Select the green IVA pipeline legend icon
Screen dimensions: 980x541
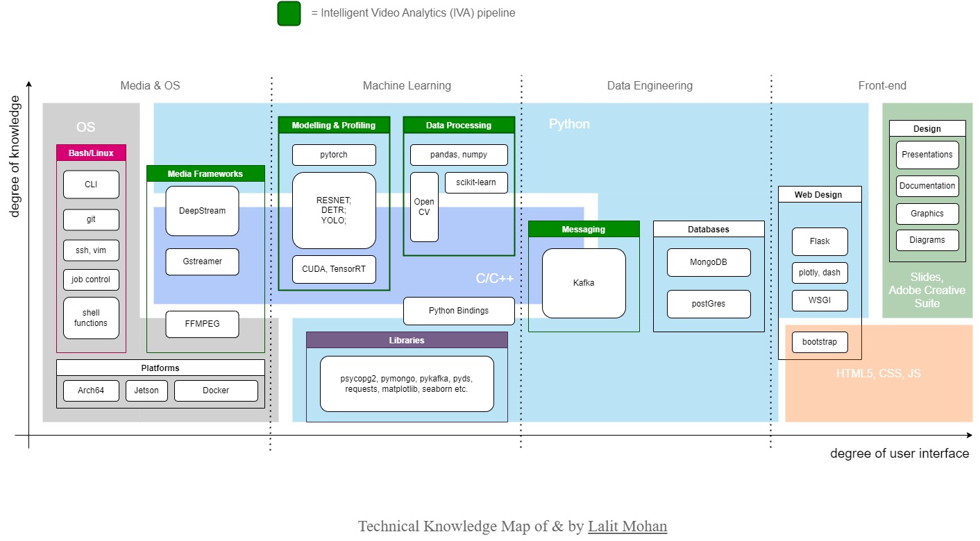click(x=289, y=13)
